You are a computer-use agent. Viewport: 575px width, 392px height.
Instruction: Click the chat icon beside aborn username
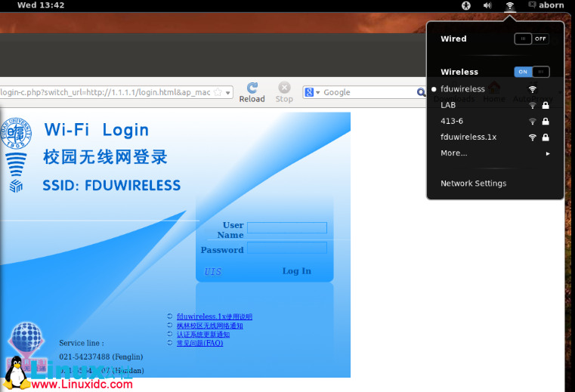pos(533,5)
